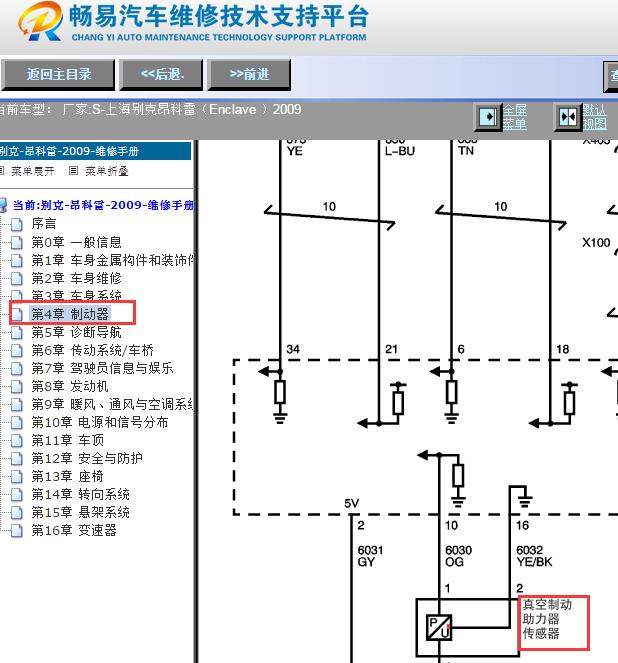Open 第7章 驾驶员信息与娱乐
The height and width of the screenshot is (663, 618).
[x=102, y=368]
